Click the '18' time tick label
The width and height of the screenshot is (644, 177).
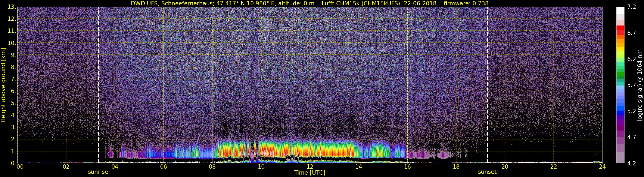pos(456,167)
